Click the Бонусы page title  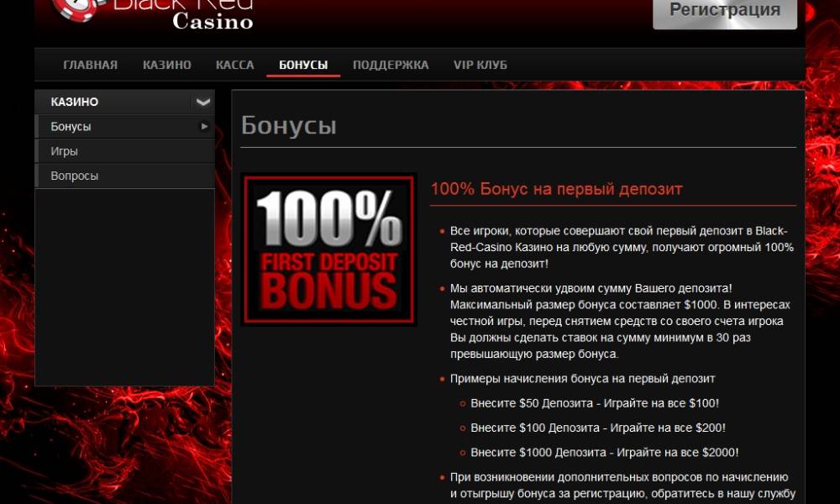(289, 125)
